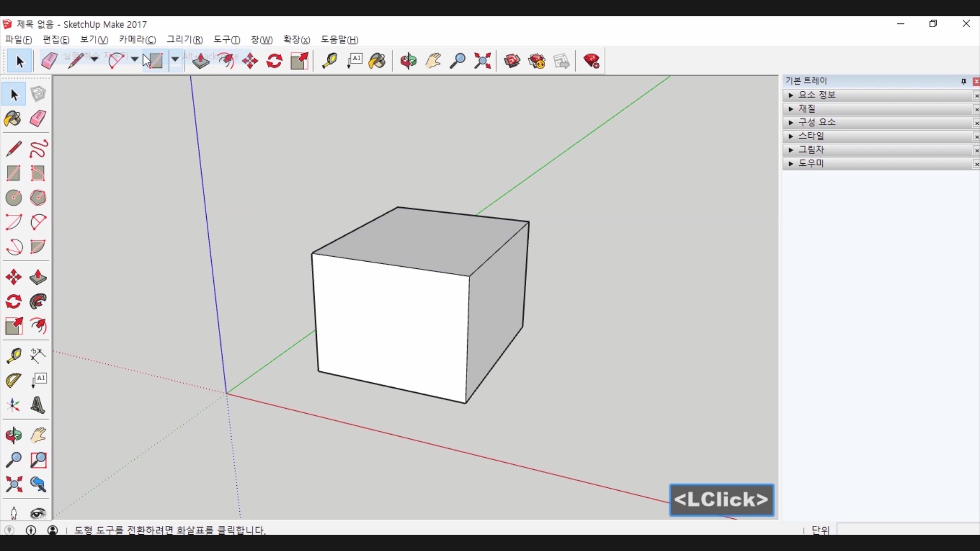Pick the Tape Measure tool in left toolbar
The image size is (980, 551).
pyautogui.click(x=14, y=356)
